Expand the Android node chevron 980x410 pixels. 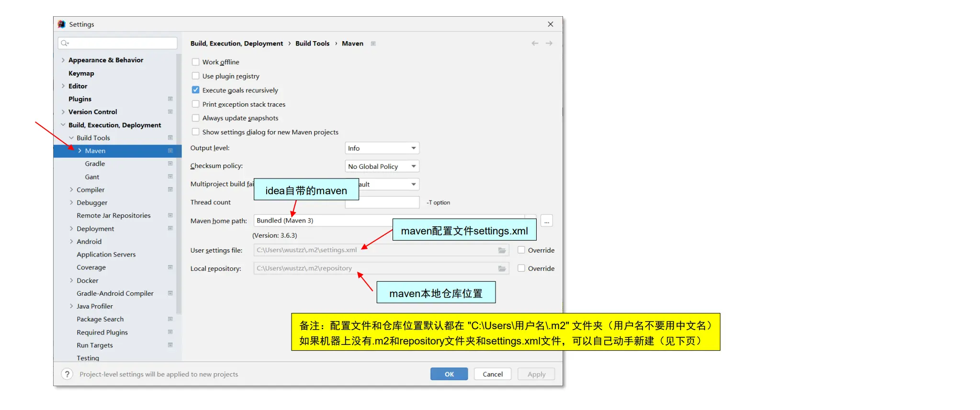[71, 242]
